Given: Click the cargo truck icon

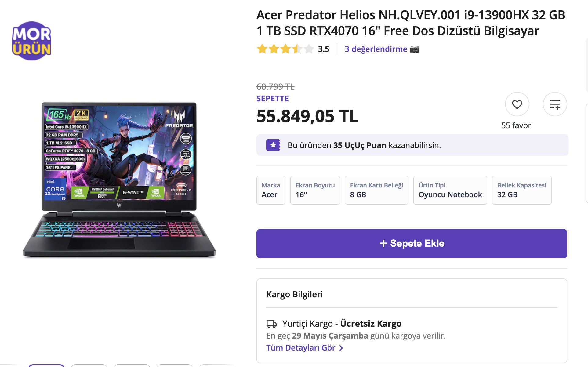Looking at the screenshot, I should point(271,324).
